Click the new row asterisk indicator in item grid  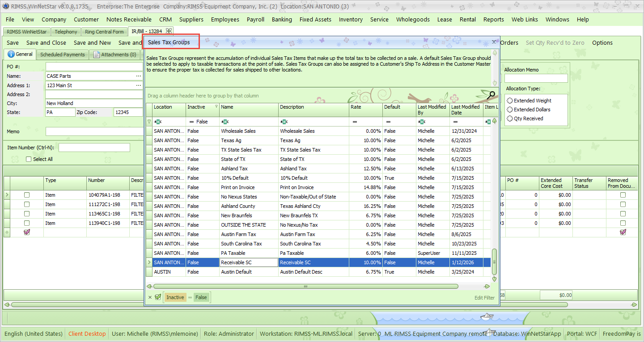(x=7, y=232)
